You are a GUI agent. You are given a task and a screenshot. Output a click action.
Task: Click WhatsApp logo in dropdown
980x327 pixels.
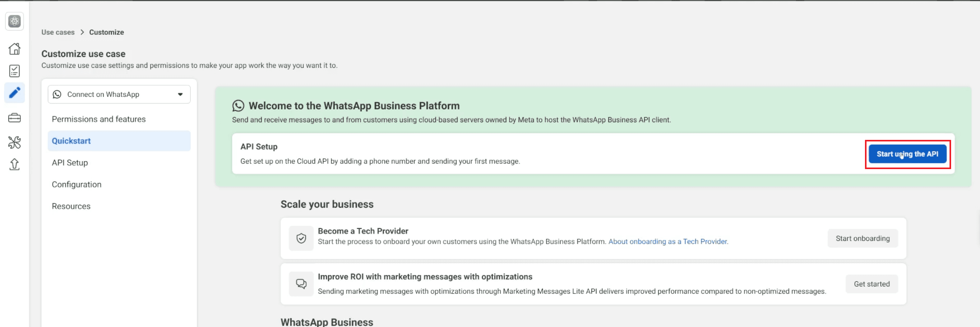click(57, 94)
